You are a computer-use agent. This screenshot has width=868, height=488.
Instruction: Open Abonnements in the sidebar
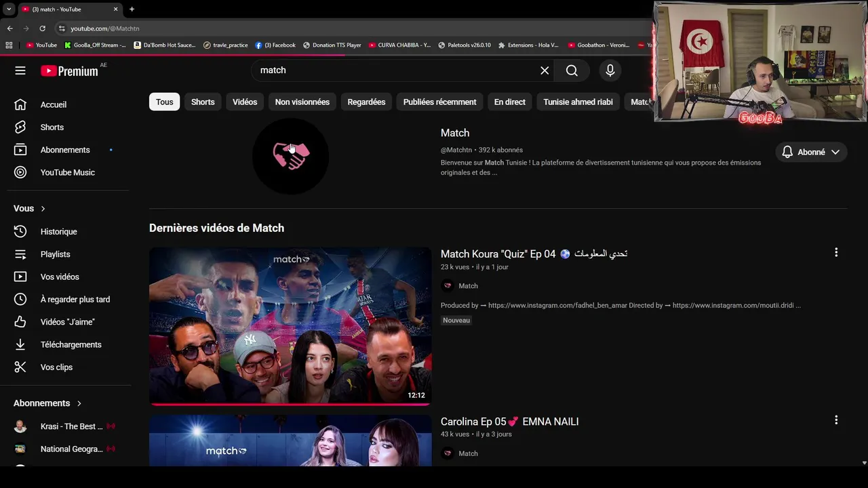(65, 150)
